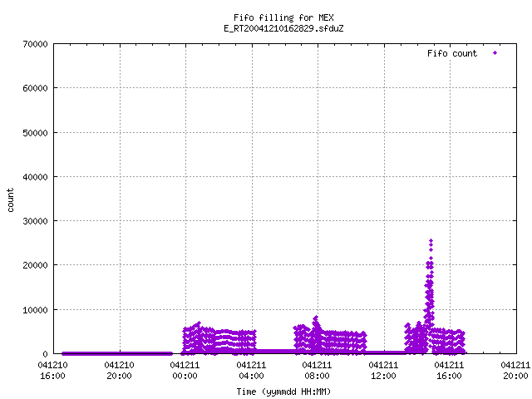The width and height of the screenshot is (532, 399).
Task: Click the x-axis tick '041211 16:00'
Action: coord(449,371)
